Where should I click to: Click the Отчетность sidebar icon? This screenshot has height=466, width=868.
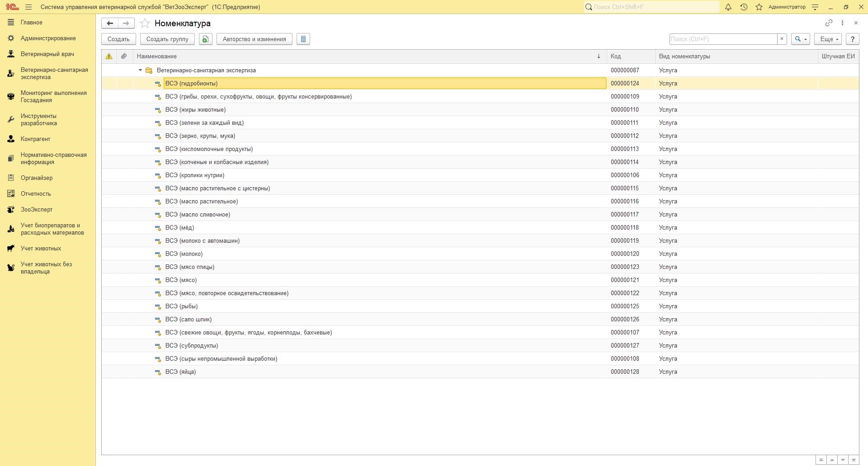click(x=11, y=194)
